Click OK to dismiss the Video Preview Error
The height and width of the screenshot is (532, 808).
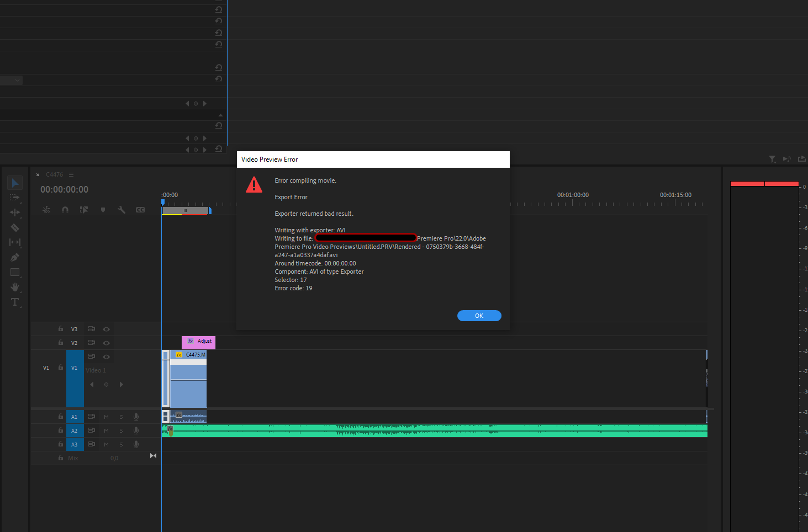point(479,315)
